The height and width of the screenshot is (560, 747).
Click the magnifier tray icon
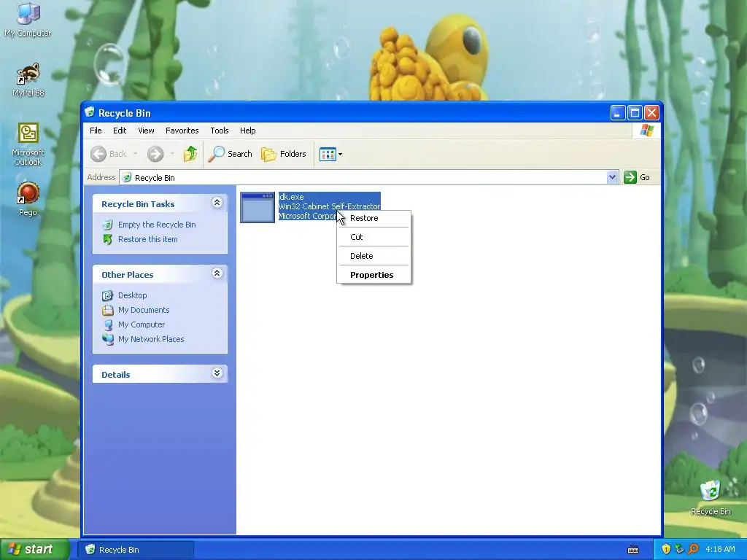pyautogui.click(x=693, y=550)
